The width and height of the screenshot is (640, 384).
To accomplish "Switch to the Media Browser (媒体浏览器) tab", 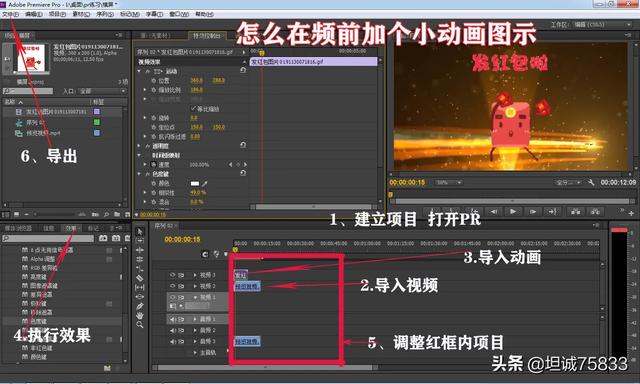I will (x=18, y=228).
